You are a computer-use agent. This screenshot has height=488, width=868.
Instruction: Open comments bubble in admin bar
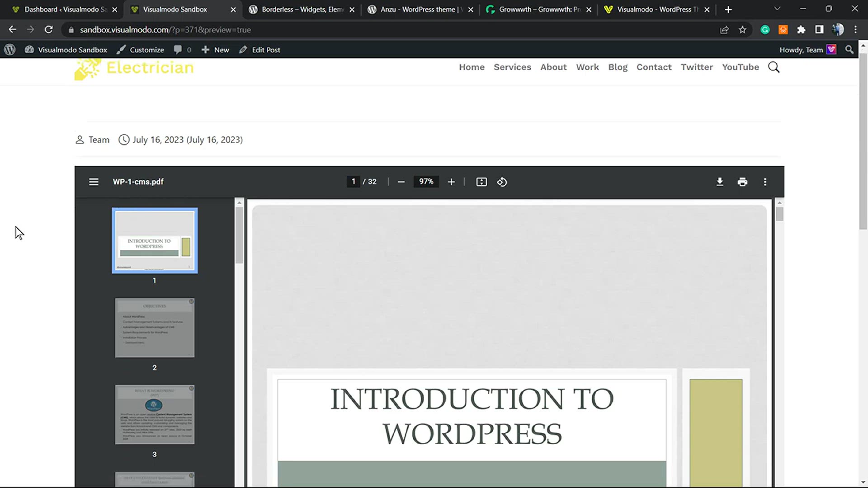coord(183,50)
